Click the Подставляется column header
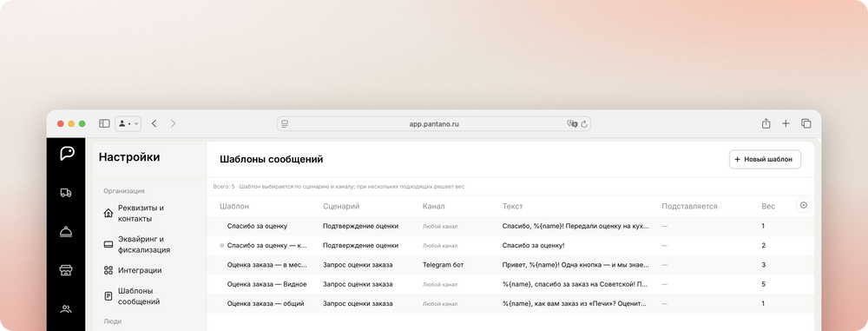The width and height of the screenshot is (868, 331). click(689, 206)
